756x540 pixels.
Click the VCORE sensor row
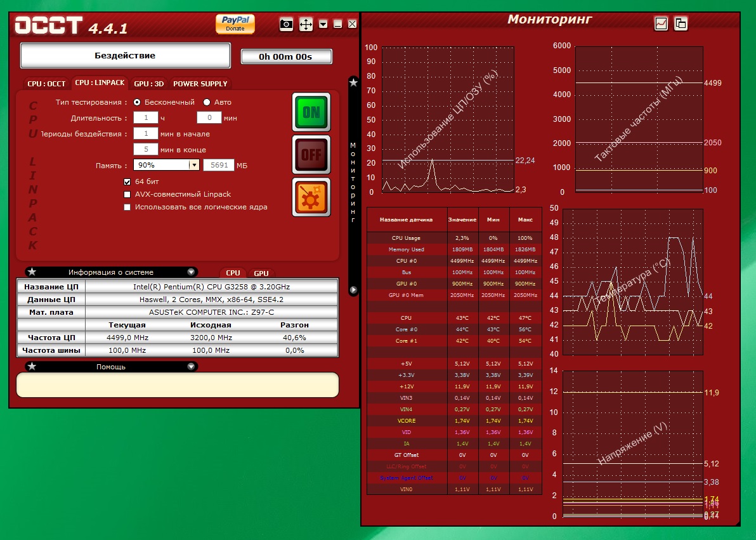(x=454, y=421)
